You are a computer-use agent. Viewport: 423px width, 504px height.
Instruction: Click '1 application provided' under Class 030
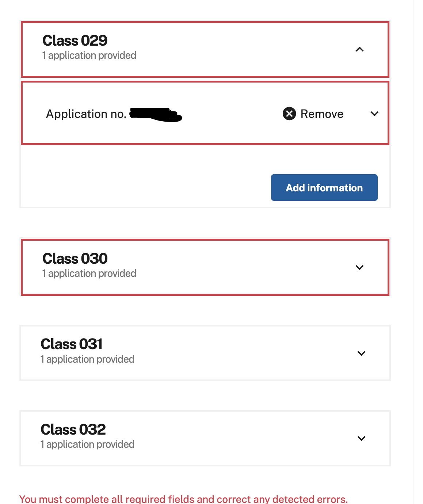click(89, 274)
